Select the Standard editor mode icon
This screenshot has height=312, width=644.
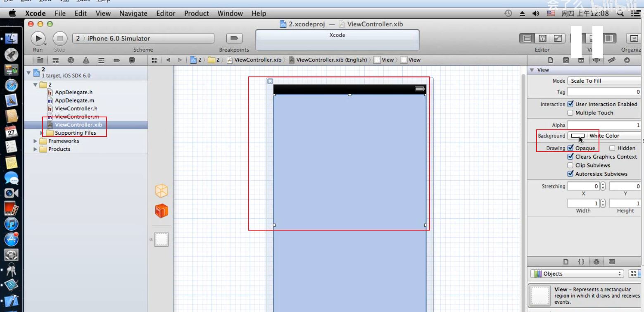pos(527,38)
